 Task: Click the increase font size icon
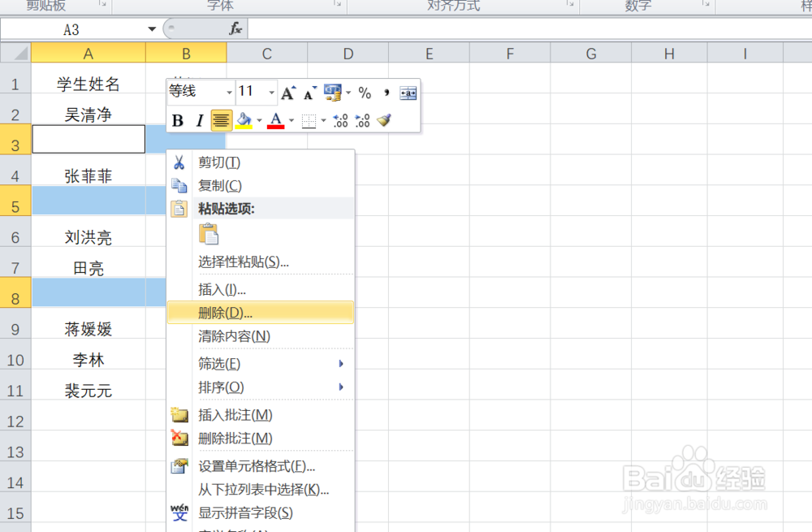(289, 92)
